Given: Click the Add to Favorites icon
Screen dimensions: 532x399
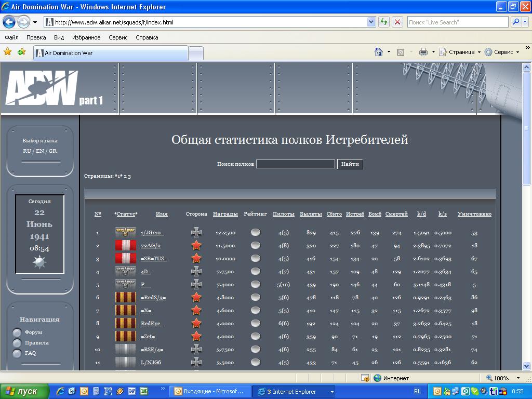Looking at the screenshot, I should tap(21, 52).
